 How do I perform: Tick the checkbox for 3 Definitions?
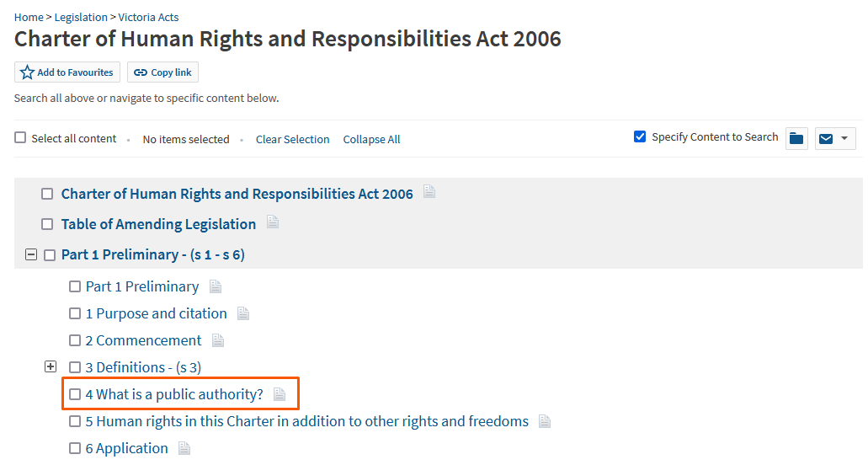pos(75,367)
